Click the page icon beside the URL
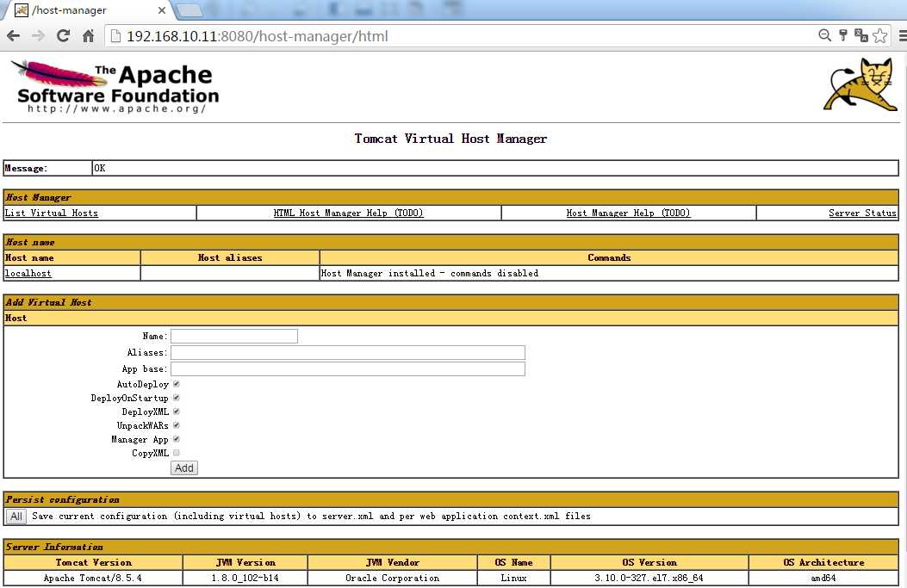Viewport: 907px width, 588px height. 115,36
